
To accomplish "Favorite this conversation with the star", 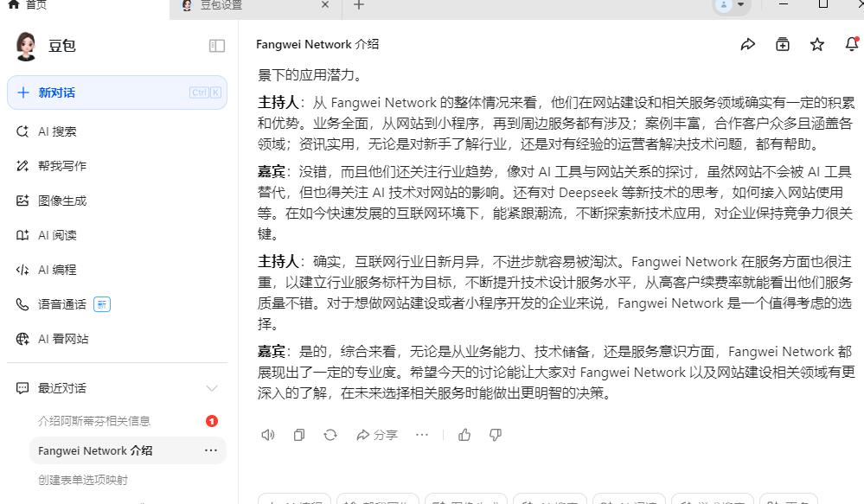I will tap(817, 44).
